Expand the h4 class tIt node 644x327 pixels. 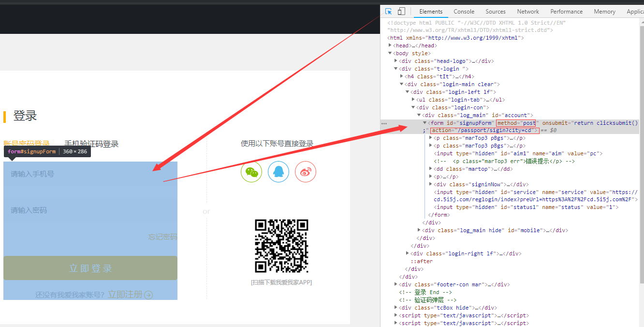click(402, 76)
